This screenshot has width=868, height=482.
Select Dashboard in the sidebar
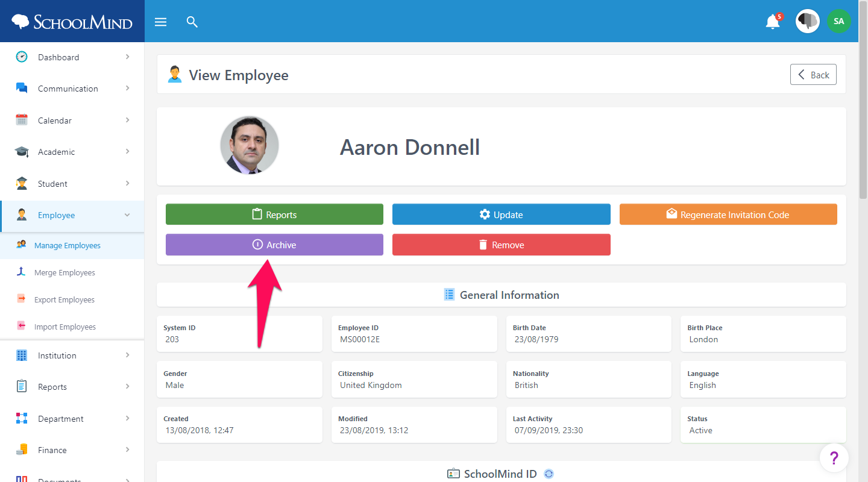[72, 57]
